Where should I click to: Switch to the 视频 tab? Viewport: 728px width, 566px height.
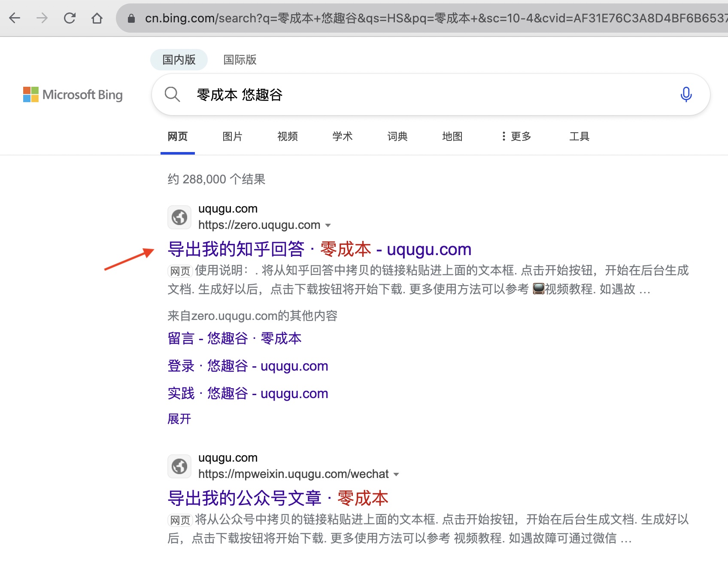point(288,137)
